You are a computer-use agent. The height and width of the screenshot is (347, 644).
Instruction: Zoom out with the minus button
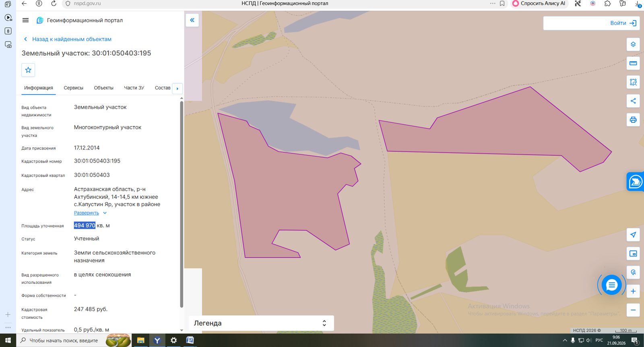(x=633, y=310)
